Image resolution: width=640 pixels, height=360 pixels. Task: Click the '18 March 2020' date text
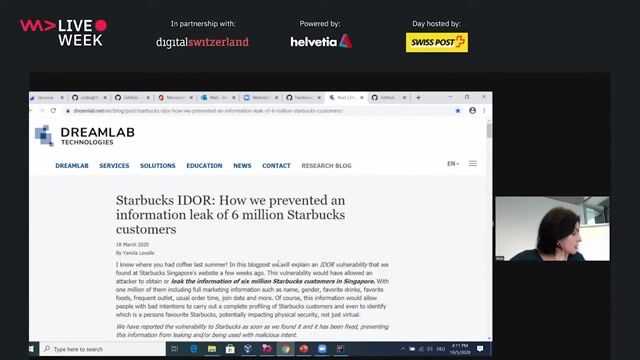[132, 244]
